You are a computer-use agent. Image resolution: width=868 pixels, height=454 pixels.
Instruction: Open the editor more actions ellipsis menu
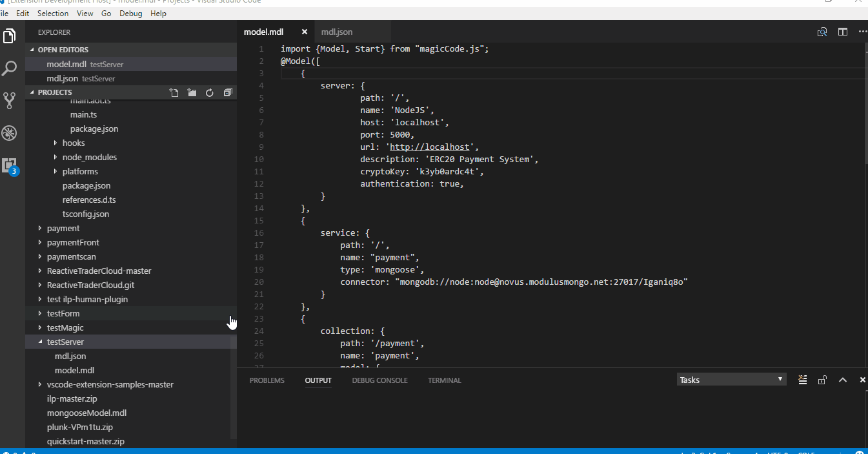[862, 32]
